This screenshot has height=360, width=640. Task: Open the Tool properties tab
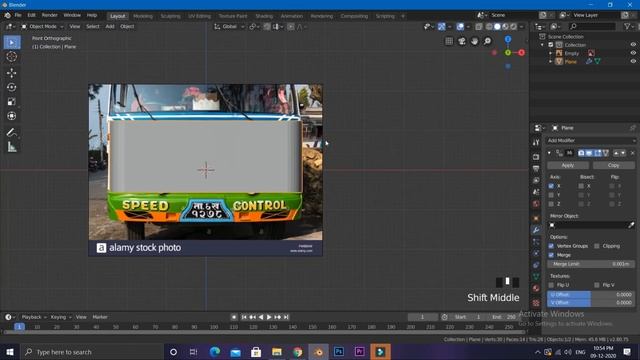(x=536, y=142)
